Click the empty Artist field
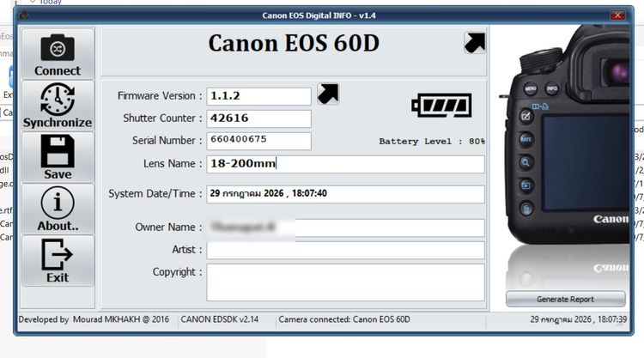Image resolution: width=644 pixels, height=358 pixels. 345,250
